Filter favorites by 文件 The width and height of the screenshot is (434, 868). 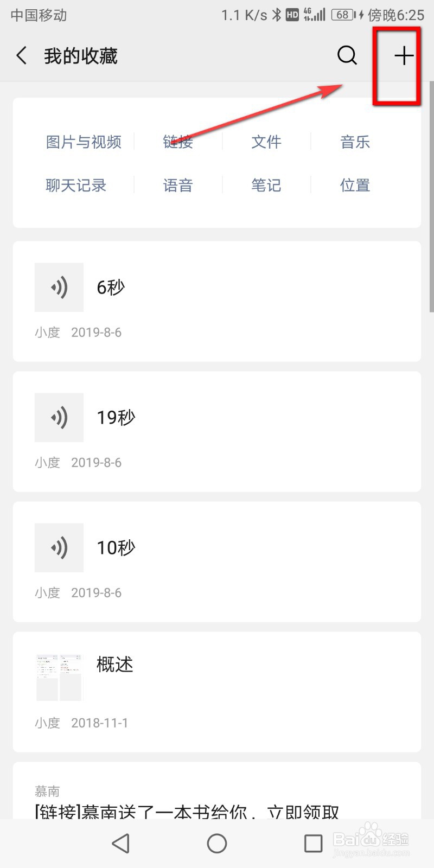click(266, 142)
